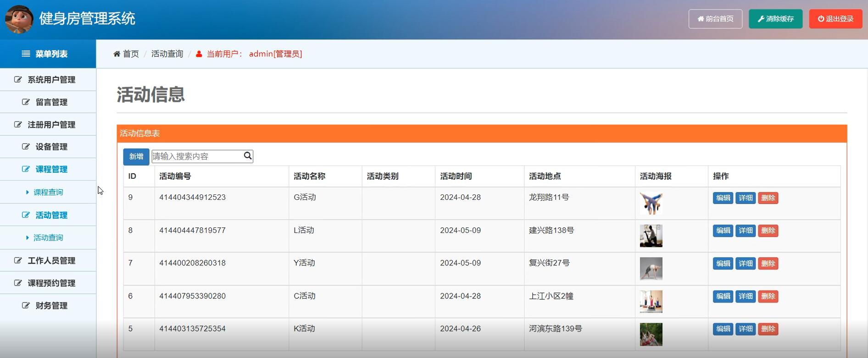The image size is (868, 358).
Task: Click the 清除缓存 button
Action: (x=775, y=19)
